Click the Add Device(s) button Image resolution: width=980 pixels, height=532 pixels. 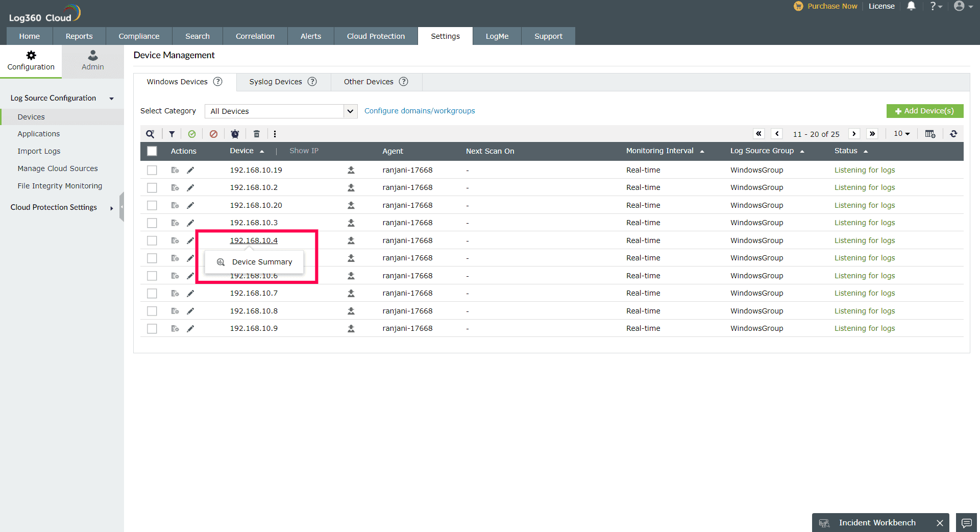pyautogui.click(x=925, y=111)
